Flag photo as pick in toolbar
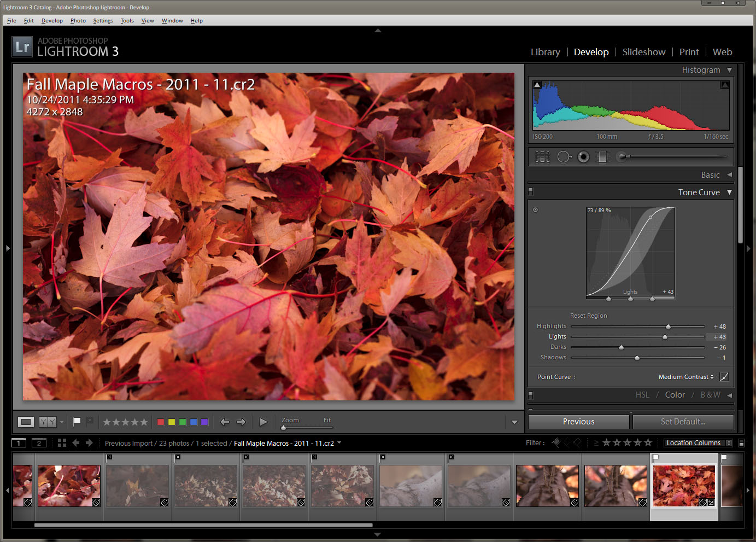Image resolution: width=756 pixels, height=542 pixels. pos(77,421)
